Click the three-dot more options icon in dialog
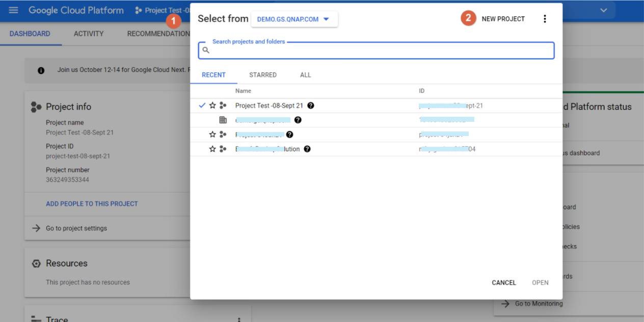Viewport: 644px width, 322px height. [545, 19]
